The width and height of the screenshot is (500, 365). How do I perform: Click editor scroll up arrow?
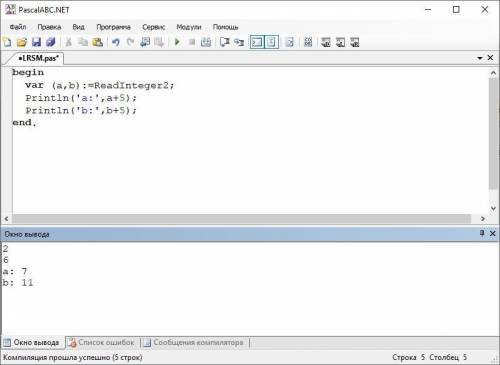(493, 72)
